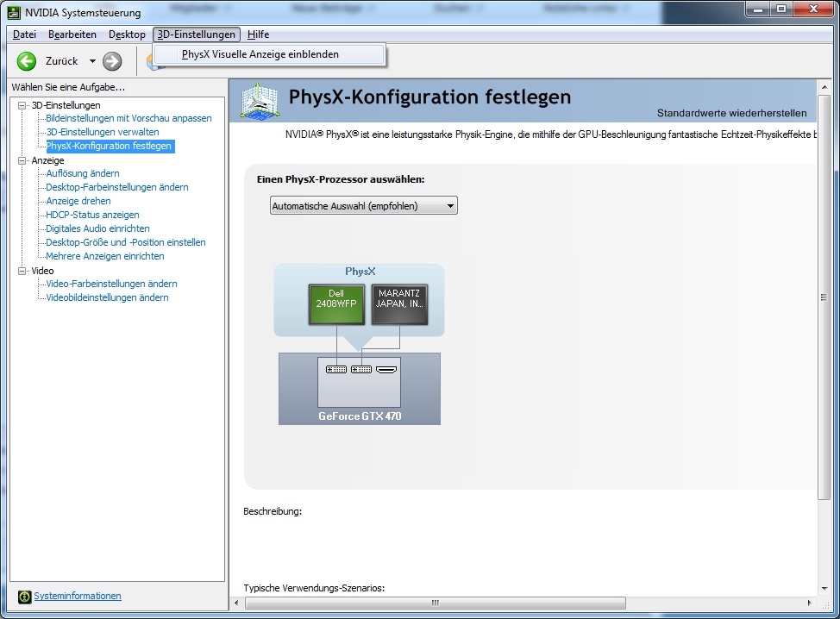Collapse the Video tree node
The width and height of the screenshot is (840, 619).
pyautogui.click(x=22, y=271)
